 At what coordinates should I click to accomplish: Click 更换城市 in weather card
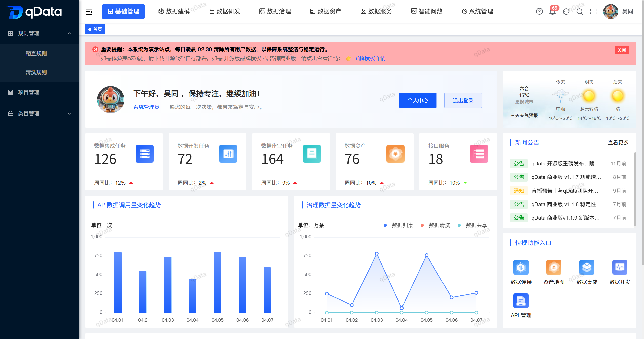pyautogui.click(x=524, y=102)
